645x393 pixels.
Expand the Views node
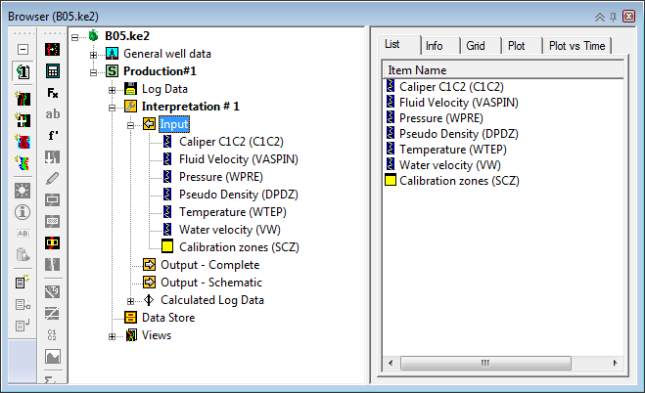click(x=112, y=337)
